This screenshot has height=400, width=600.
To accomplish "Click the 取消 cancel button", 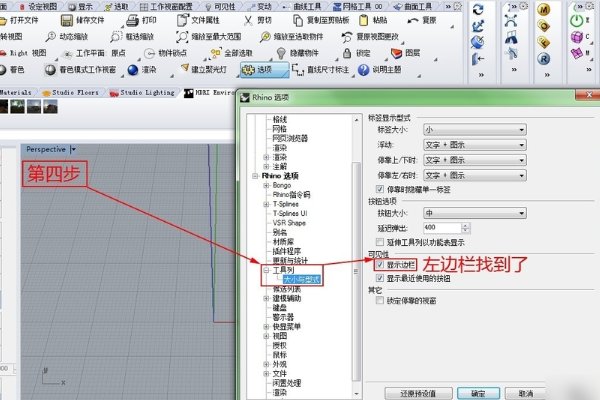I will 525,393.
